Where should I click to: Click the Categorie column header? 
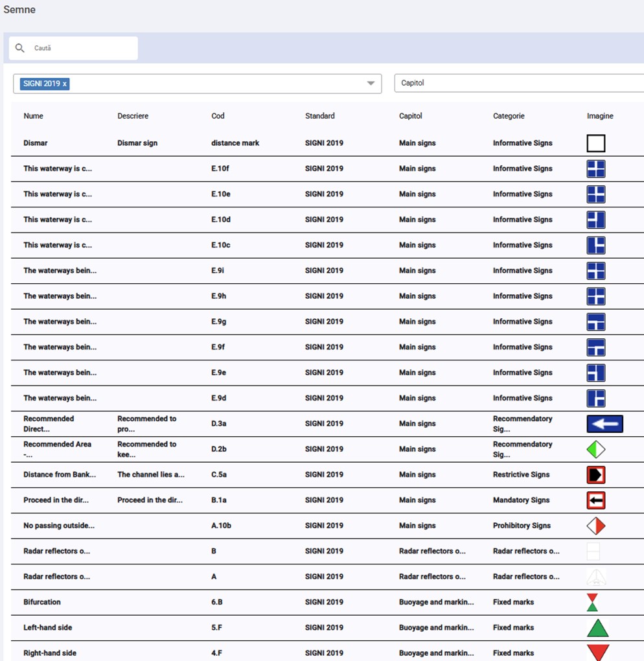(509, 116)
